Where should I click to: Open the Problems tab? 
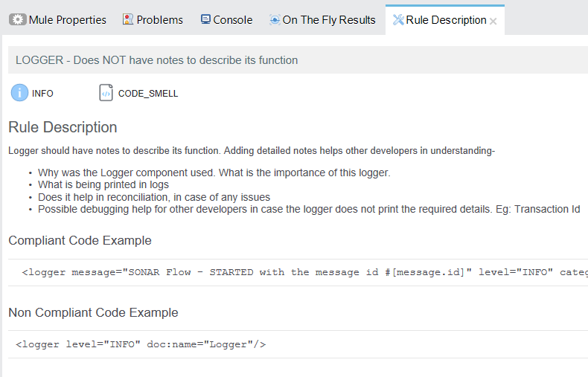click(x=153, y=19)
